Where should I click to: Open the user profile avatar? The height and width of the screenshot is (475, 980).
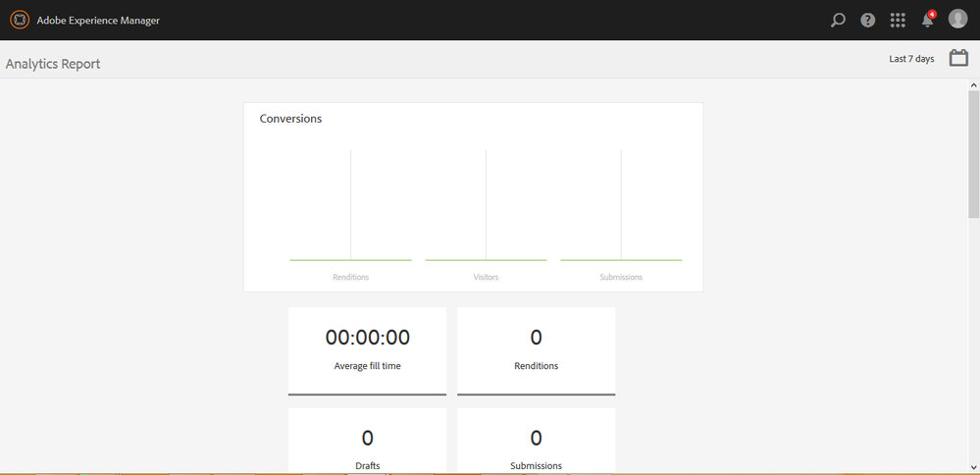coord(957,20)
